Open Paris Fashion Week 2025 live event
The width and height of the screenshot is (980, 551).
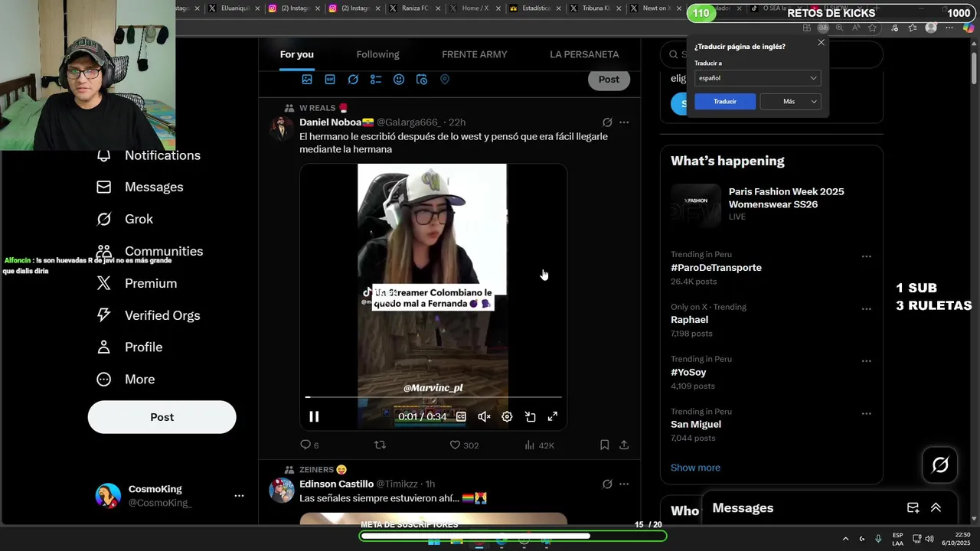(x=771, y=204)
